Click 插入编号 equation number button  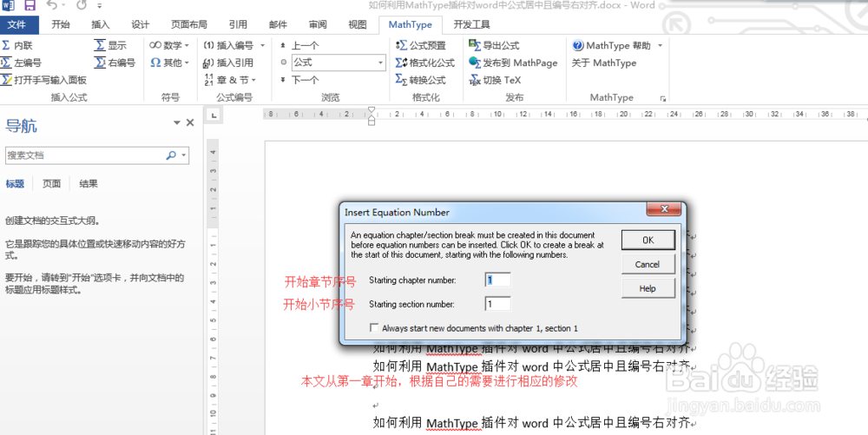click(x=228, y=45)
